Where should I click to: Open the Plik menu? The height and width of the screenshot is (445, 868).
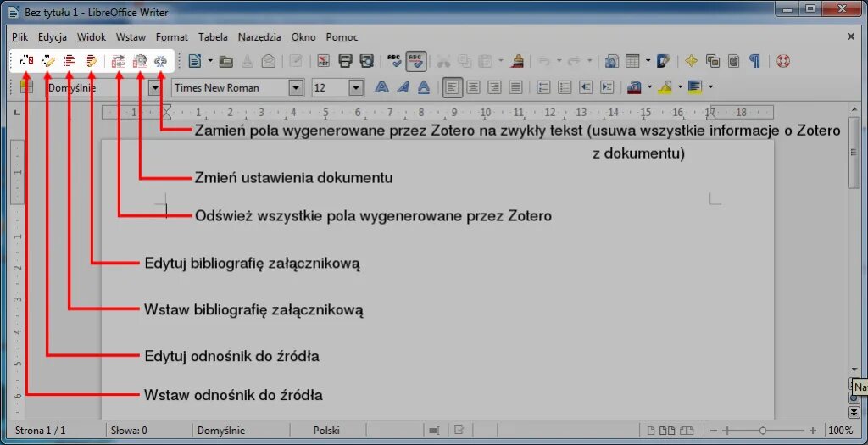pos(19,37)
